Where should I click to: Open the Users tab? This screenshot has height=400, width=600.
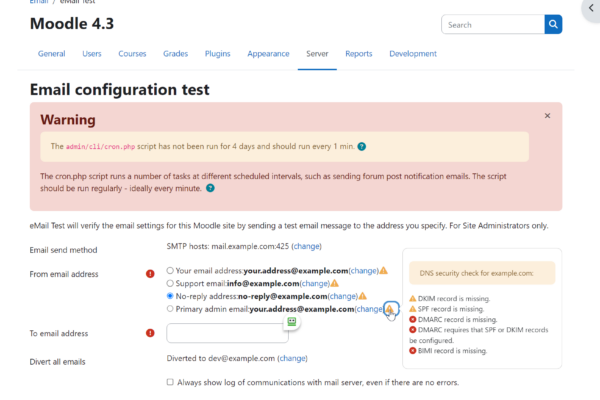pyautogui.click(x=92, y=54)
